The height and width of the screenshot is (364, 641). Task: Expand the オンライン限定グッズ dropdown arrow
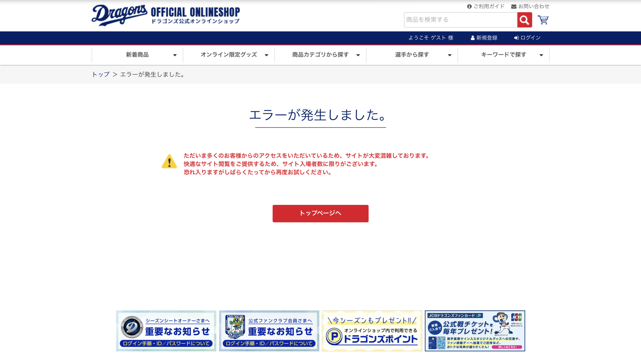[266, 55]
